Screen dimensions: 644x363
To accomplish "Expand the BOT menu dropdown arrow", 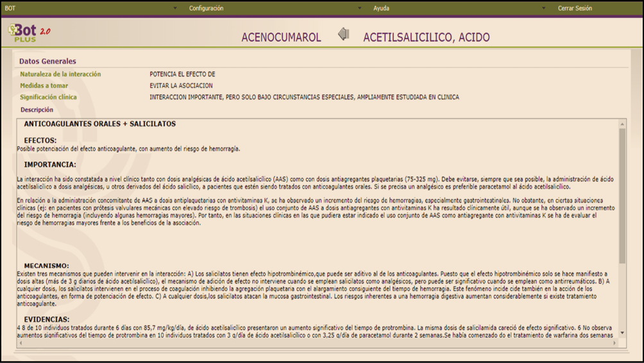I will 175,9.
